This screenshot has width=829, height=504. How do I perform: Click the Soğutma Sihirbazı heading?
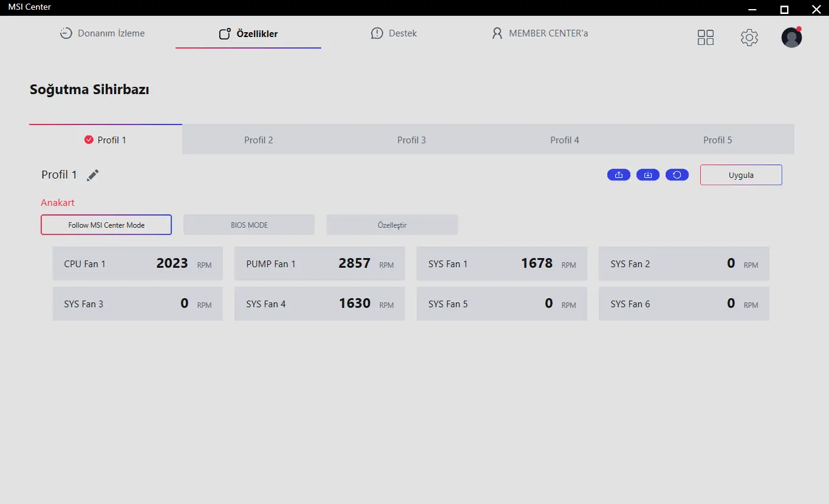coord(89,90)
